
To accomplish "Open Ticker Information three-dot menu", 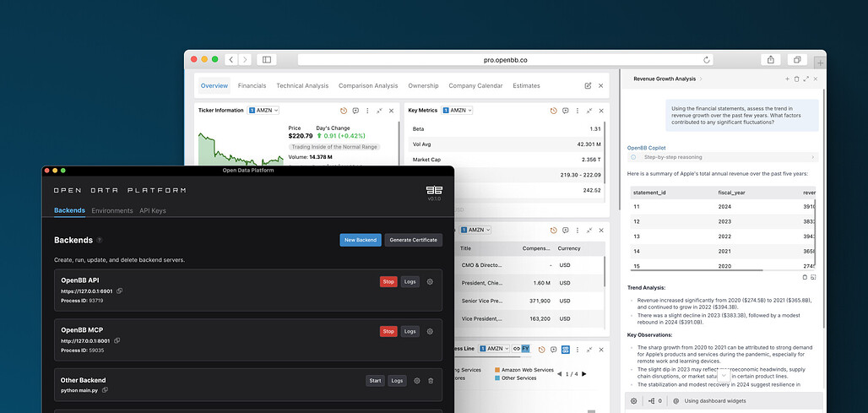I will pos(367,111).
